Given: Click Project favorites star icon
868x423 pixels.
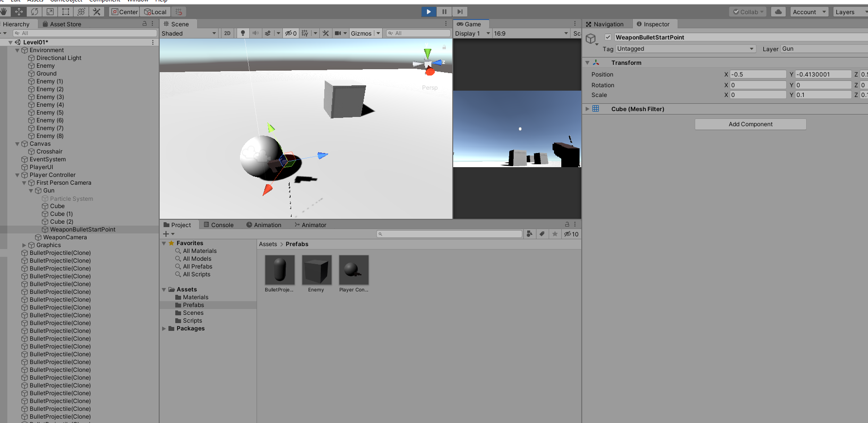Looking at the screenshot, I should 554,234.
